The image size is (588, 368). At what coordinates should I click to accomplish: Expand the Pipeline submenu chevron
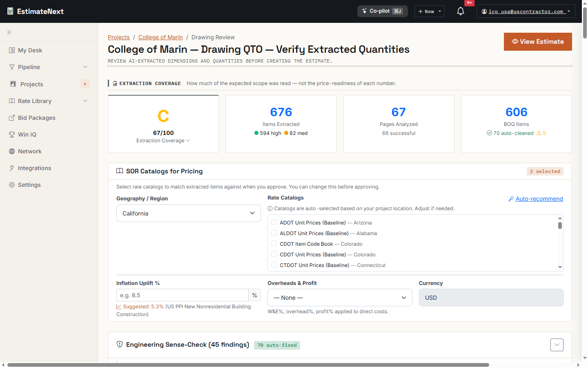[85, 67]
